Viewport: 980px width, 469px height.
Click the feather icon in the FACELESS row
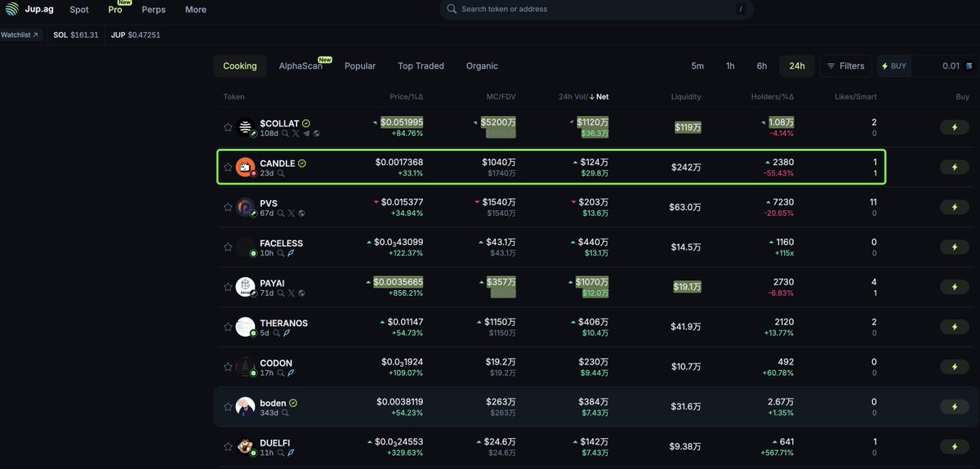292,253
